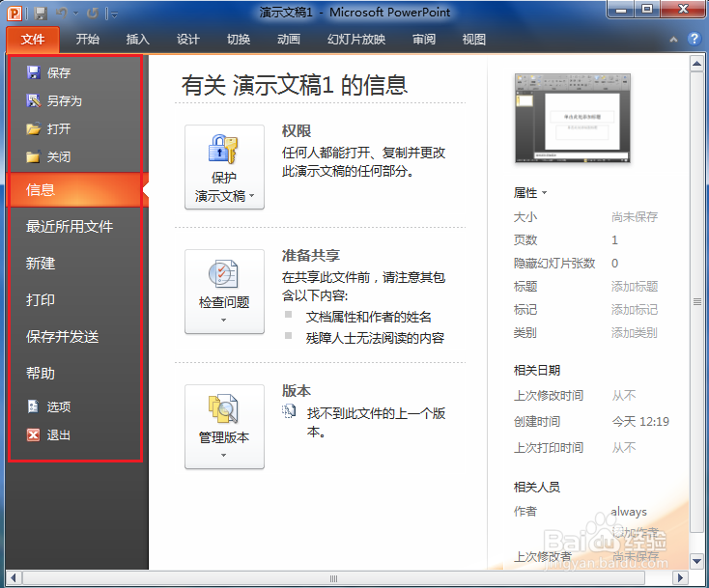The image size is (709, 588).
Task: Switch to the 切换 ribbon tab
Action: (239, 40)
